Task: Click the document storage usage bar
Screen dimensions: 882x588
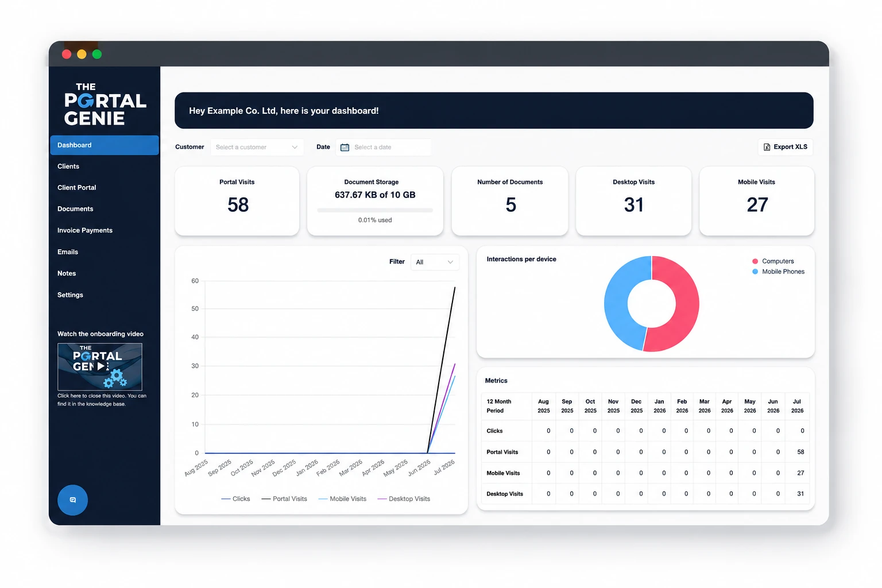Action: click(375, 210)
